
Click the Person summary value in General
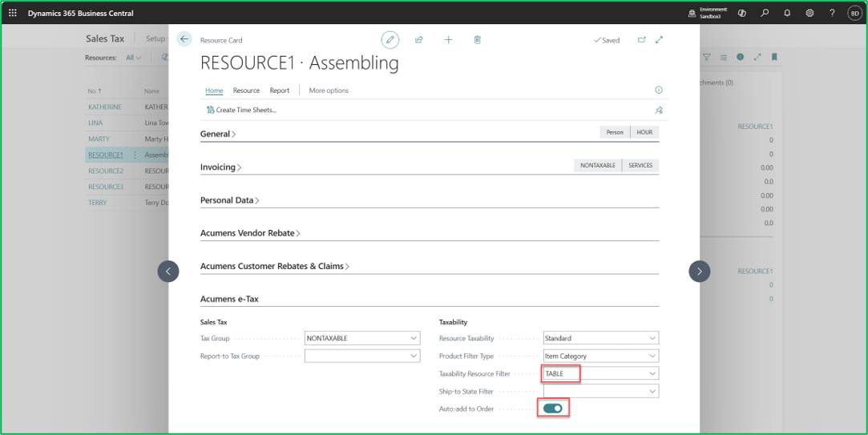[x=615, y=132]
